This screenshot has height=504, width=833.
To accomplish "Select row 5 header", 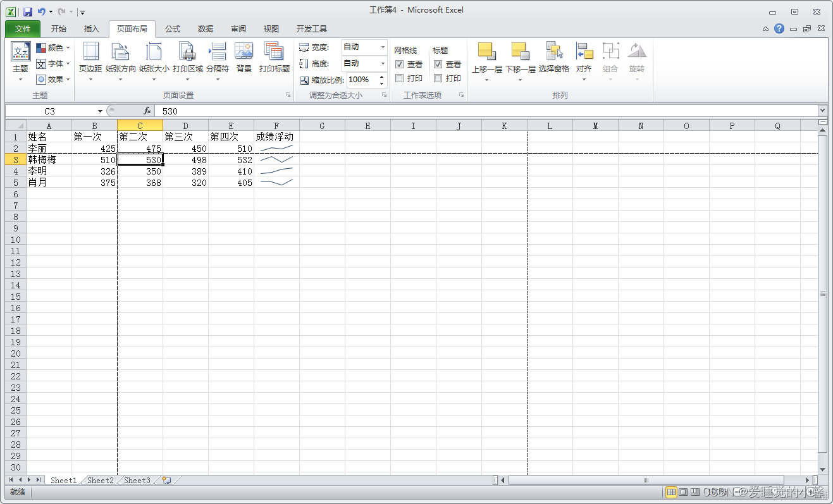I will [x=15, y=183].
